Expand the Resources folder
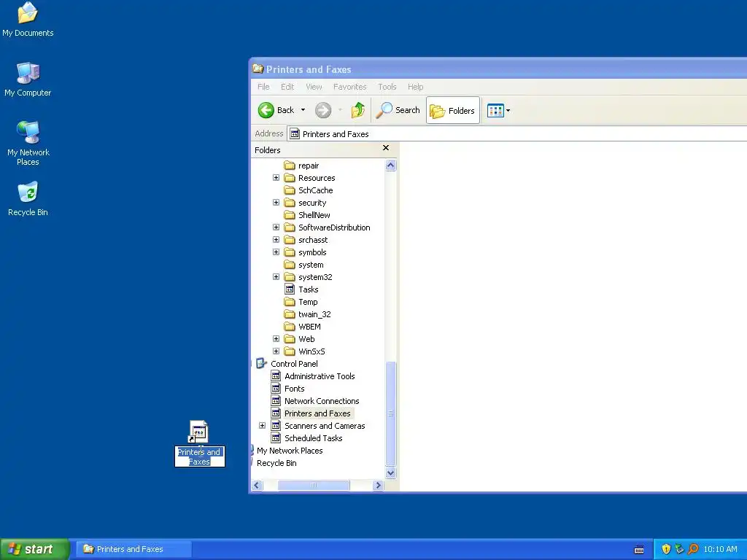Screen dimensions: 747x560 pyautogui.click(x=276, y=178)
